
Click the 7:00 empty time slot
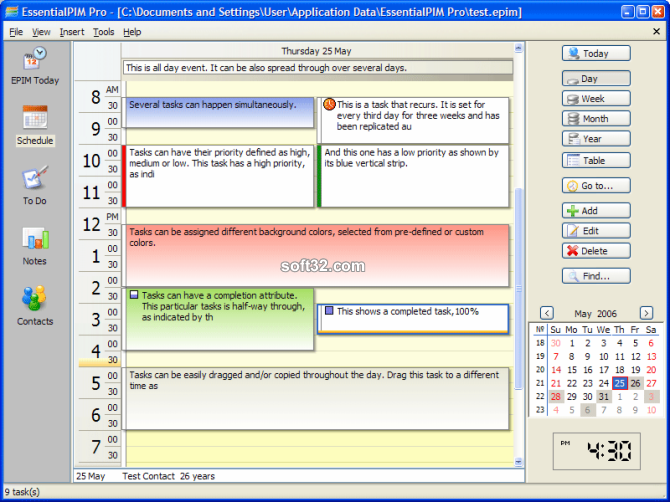pyautogui.click(x=319, y=439)
